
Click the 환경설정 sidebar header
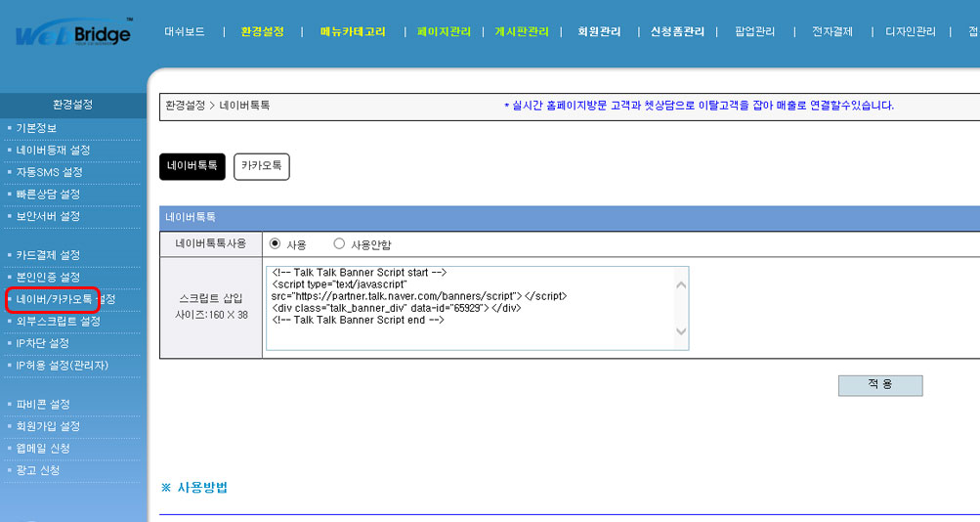[73, 105]
